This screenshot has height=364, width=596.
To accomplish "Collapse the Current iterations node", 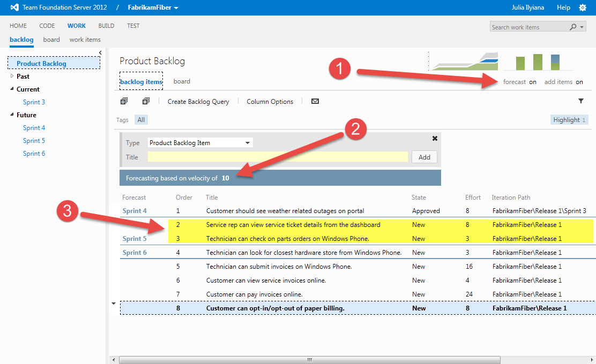I will coord(12,89).
